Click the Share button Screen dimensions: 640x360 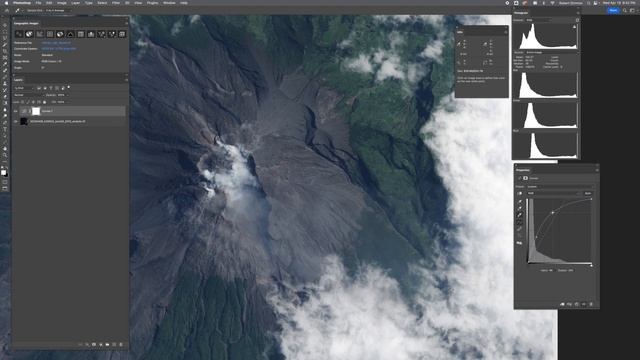click(613, 10)
